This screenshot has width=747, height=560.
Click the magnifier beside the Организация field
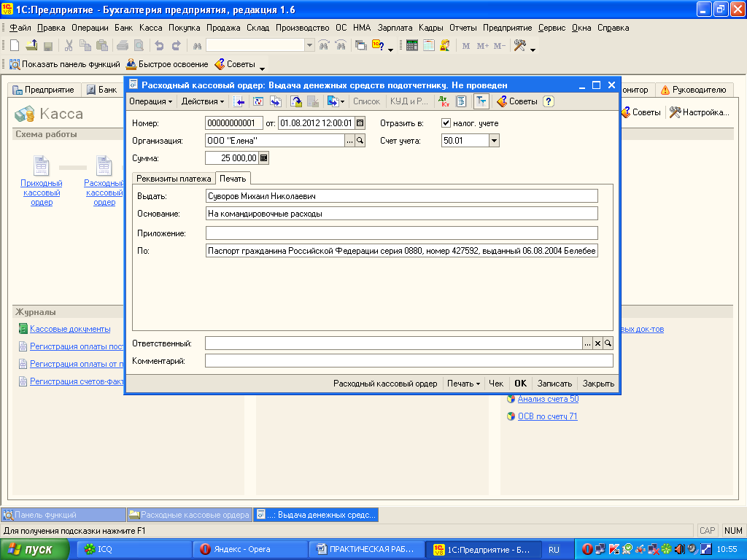(360, 141)
